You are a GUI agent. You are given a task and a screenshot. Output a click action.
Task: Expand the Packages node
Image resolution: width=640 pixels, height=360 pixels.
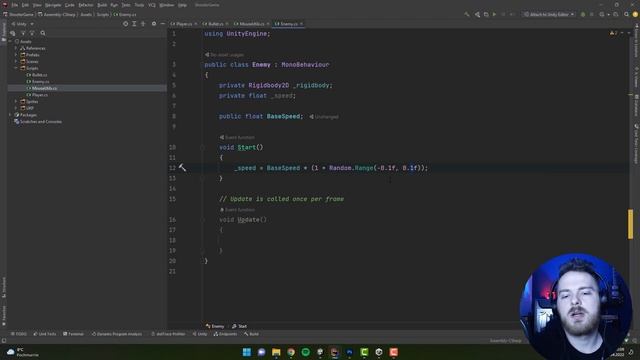[x=11, y=115]
